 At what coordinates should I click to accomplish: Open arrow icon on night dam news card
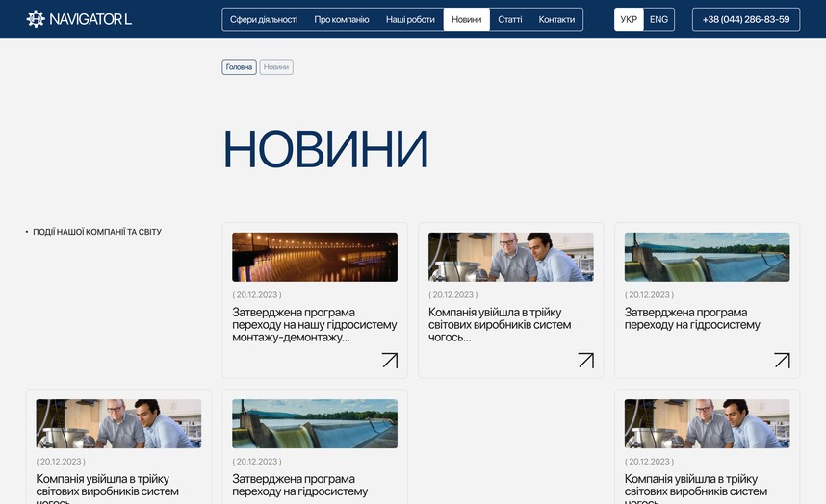pyautogui.click(x=390, y=361)
